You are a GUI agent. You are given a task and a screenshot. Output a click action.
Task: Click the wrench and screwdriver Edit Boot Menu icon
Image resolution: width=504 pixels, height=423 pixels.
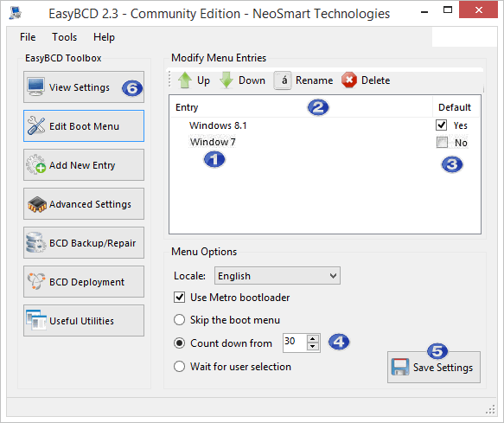(x=36, y=125)
